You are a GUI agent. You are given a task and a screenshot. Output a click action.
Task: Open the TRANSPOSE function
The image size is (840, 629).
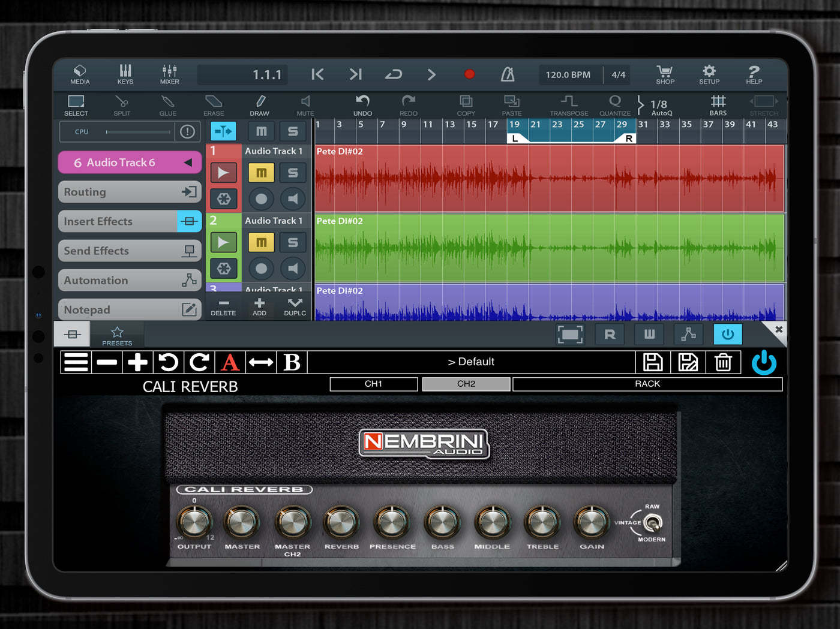[x=569, y=106]
